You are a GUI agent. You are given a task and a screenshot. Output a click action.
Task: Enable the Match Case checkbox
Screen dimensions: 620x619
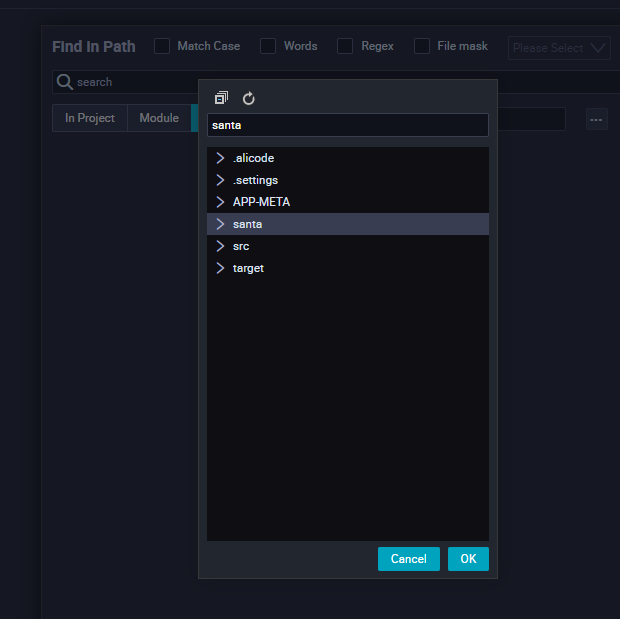point(162,46)
